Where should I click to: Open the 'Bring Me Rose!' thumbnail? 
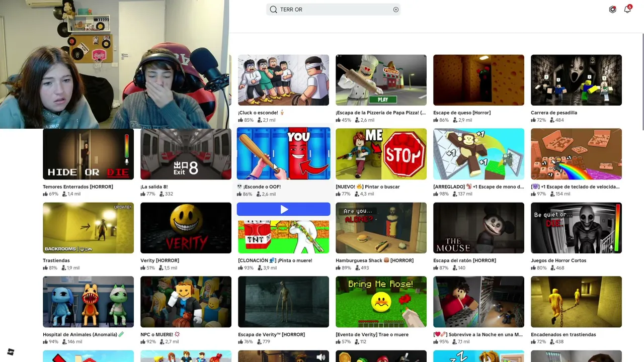381,302
